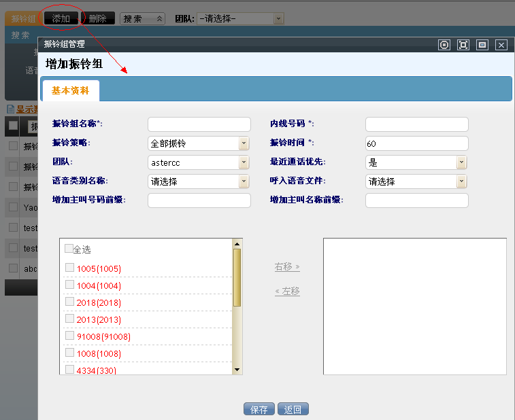Focus the 振铃组名称 input field
This screenshot has width=515, height=420.
199,124
